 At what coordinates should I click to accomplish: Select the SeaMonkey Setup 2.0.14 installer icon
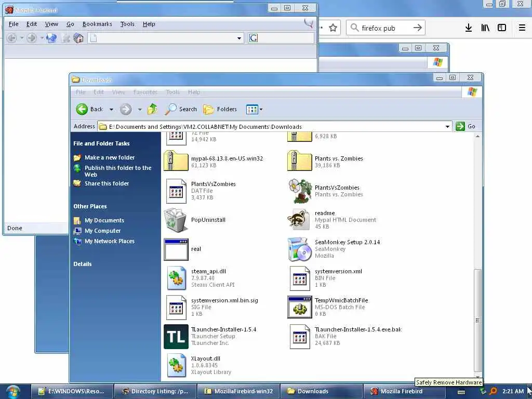[x=299, y=249]
